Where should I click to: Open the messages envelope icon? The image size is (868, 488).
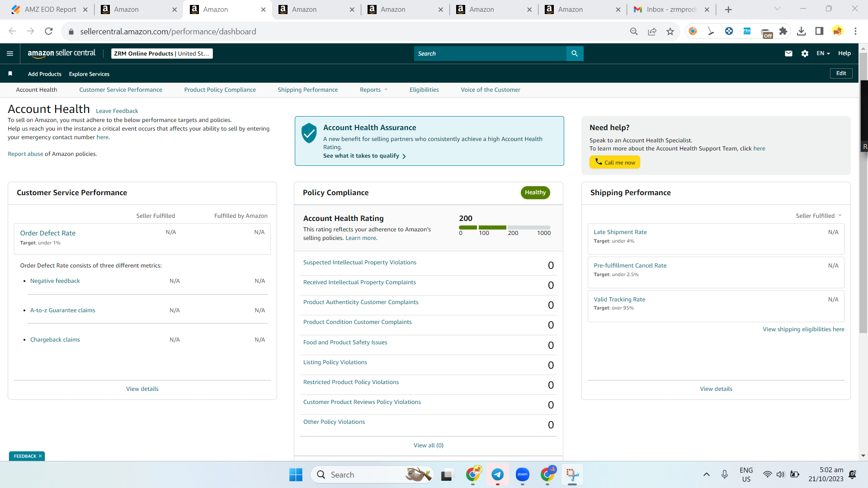coord(788,53)
